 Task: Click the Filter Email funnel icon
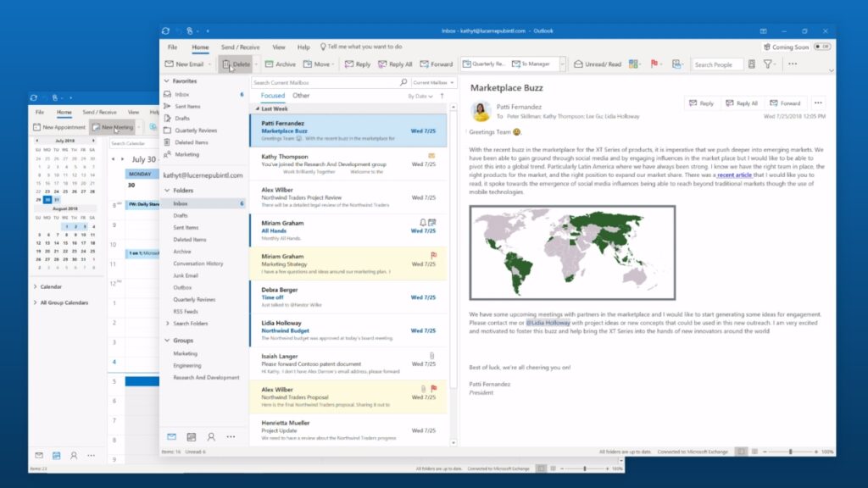coord(768,64)
